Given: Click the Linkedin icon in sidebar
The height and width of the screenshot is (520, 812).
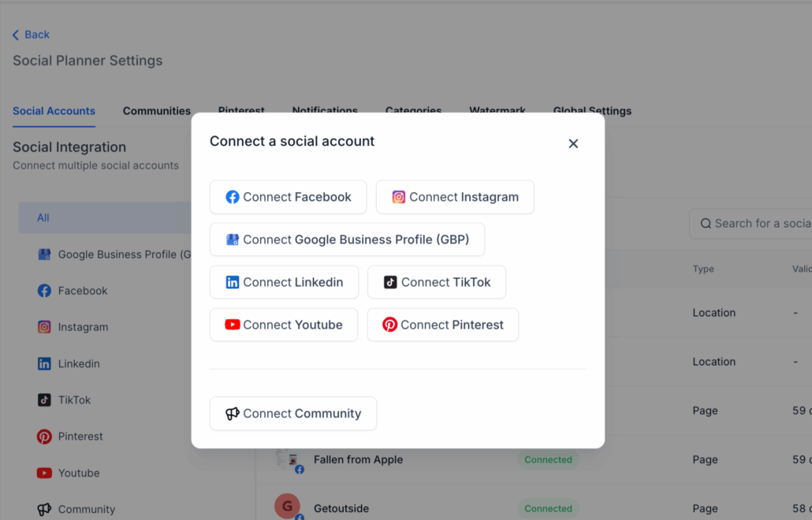Looking at the screenshot, I should click(44, 364).
